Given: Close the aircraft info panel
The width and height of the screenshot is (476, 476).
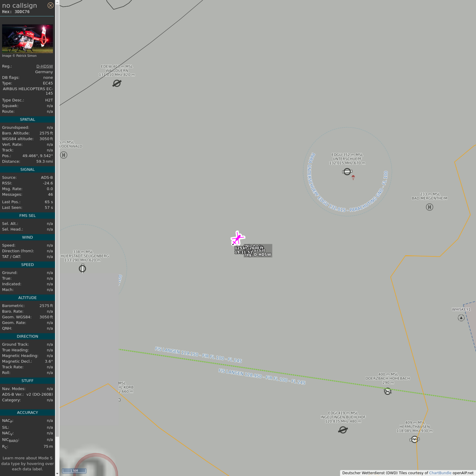Looking at the screenshot, I should point(50,5).
